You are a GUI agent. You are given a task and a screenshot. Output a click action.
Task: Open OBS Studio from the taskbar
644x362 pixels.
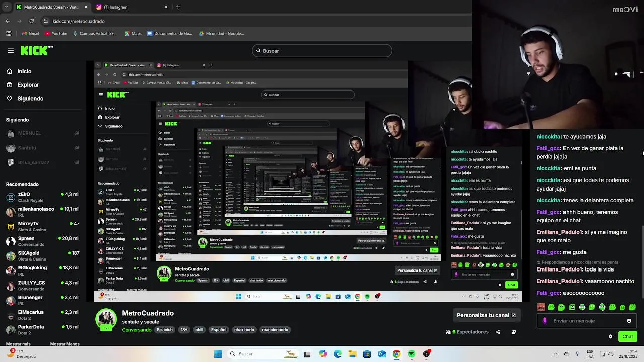coord(427,354)
